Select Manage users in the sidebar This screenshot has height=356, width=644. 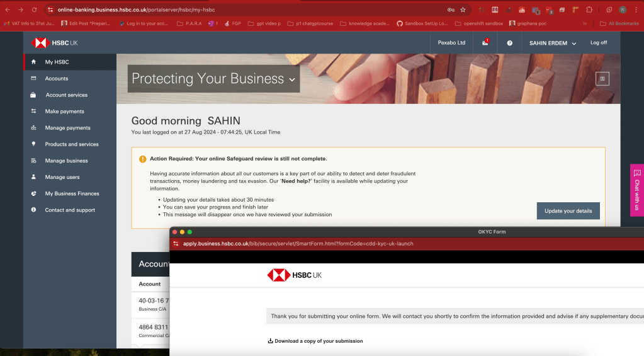(x=70, y=177)
